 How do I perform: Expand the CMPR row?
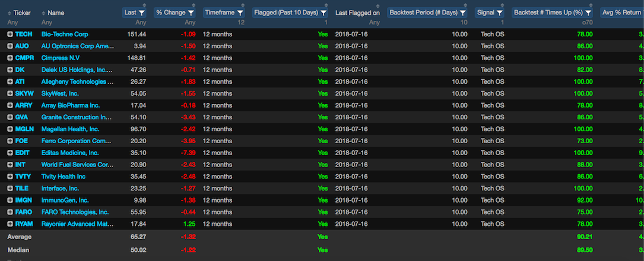(x=10, y=58)
